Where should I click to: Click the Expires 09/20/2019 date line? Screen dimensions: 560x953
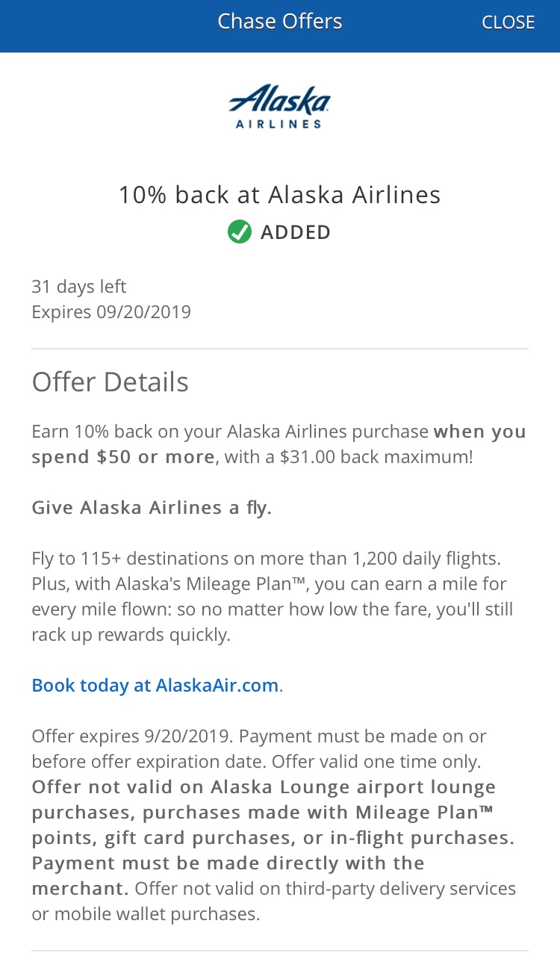tap(111, 311)
